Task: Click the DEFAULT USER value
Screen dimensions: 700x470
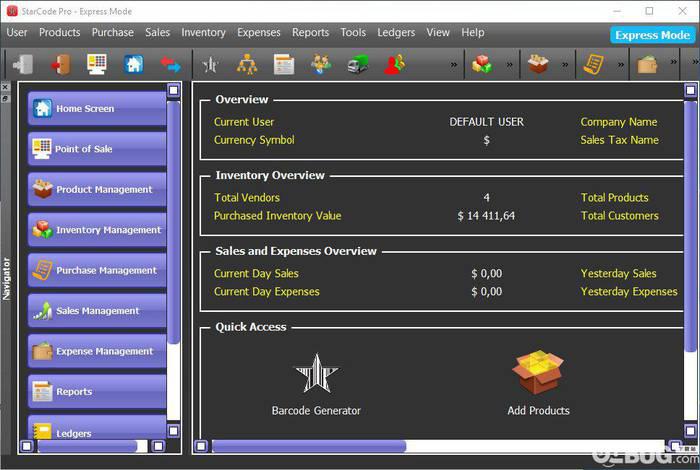Action: click(486, 122)
